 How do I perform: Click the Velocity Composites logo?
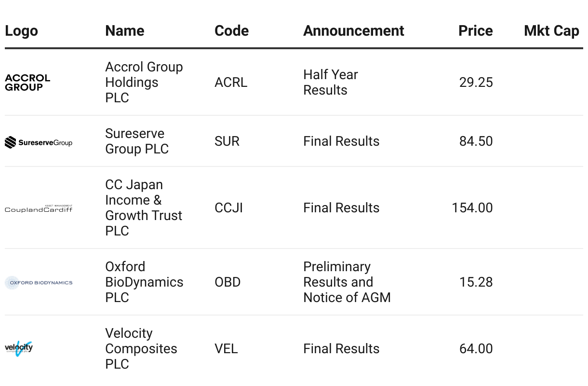point(19,348)
